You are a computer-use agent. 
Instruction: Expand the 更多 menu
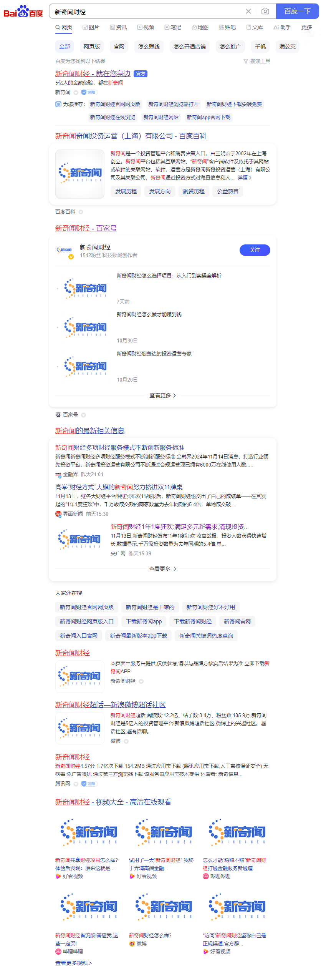tap(306, 27)
